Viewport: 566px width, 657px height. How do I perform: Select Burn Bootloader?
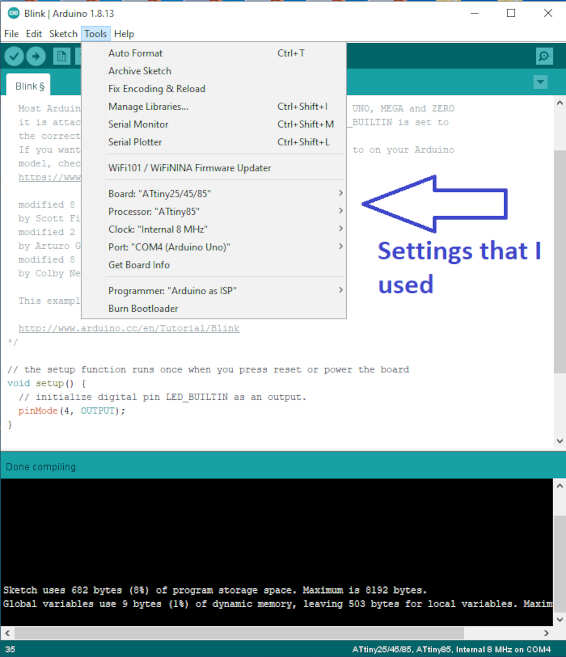[x=214, y=308]
